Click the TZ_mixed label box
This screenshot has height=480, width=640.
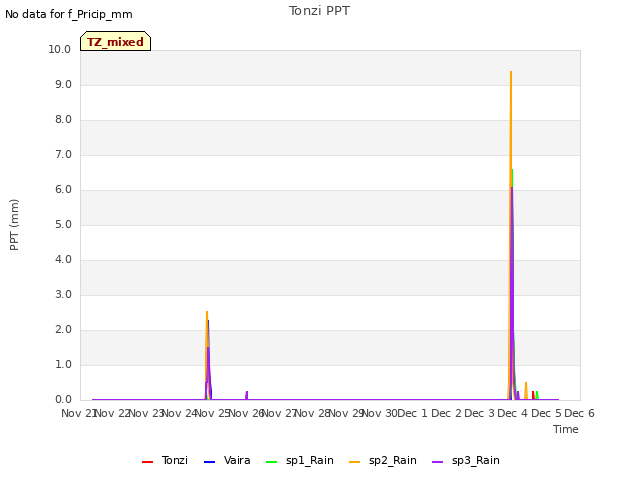click(116, 41)
